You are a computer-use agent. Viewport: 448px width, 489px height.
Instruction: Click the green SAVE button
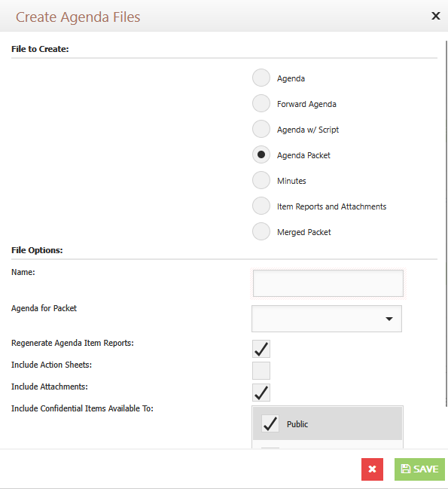point(419,469)
